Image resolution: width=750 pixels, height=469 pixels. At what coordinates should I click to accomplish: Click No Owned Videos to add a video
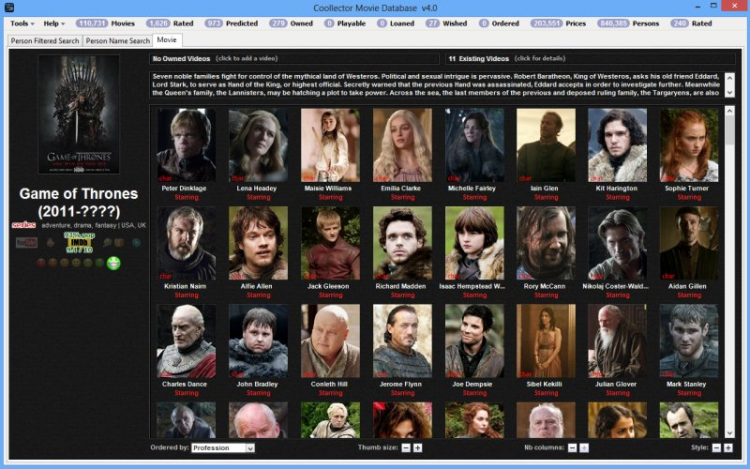294,59
